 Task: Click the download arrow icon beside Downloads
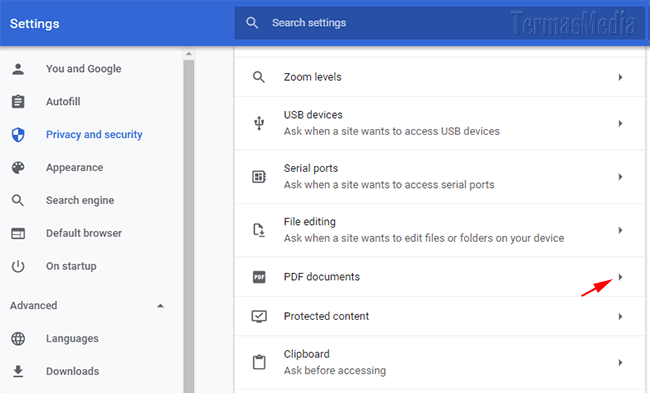click(18, 371)
